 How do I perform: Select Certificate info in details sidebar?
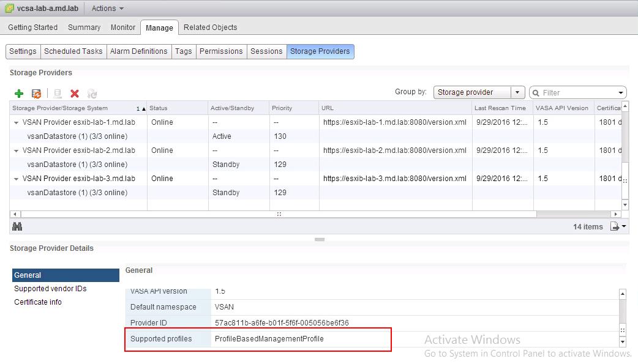tap(38, 302)
